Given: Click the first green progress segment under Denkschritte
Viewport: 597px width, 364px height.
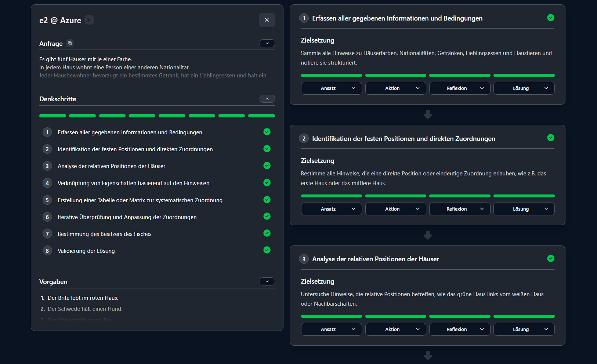Looking at the screenshot, I should point(53,116).
